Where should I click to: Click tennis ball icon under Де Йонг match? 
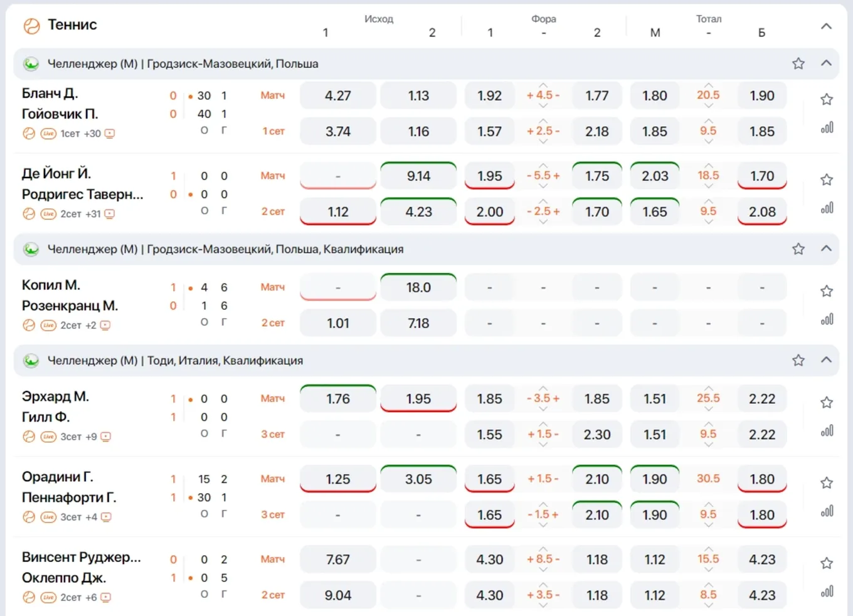coord(29,214)
